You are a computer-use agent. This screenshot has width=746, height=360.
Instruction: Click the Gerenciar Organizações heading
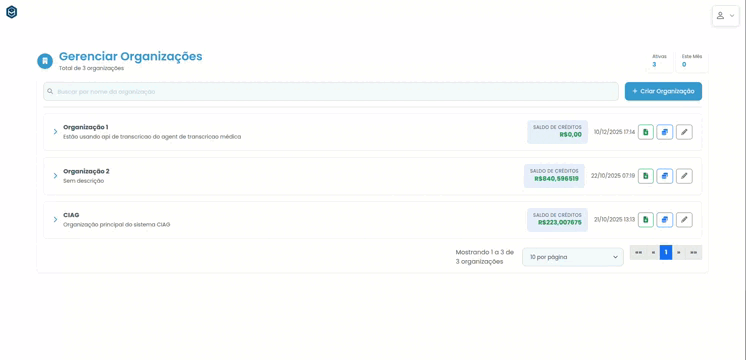pyautogui.click(x=130, y=56)
